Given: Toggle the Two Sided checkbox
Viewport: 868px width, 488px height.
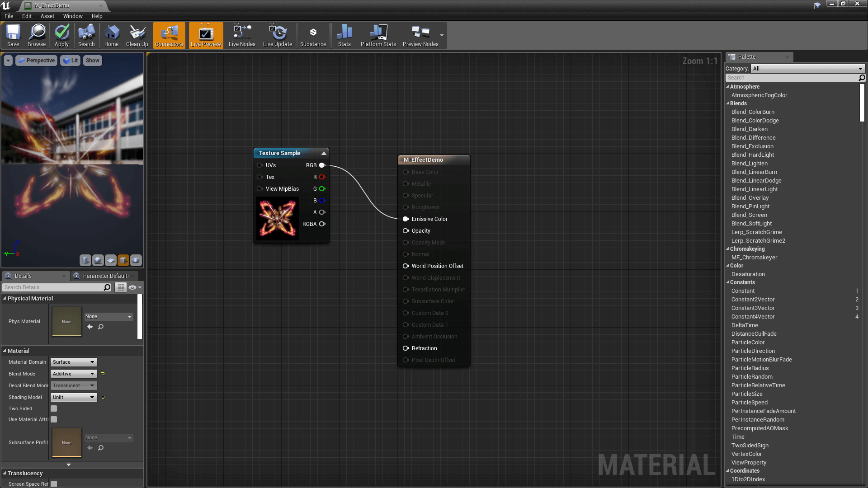Looking at the screenshot, I should [54, 408].
